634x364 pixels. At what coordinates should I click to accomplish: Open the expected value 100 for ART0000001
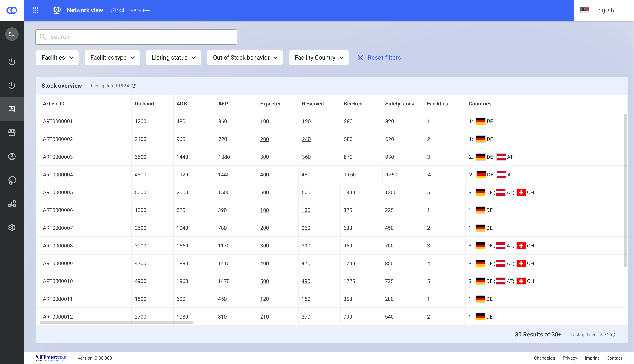pos(264,122)
